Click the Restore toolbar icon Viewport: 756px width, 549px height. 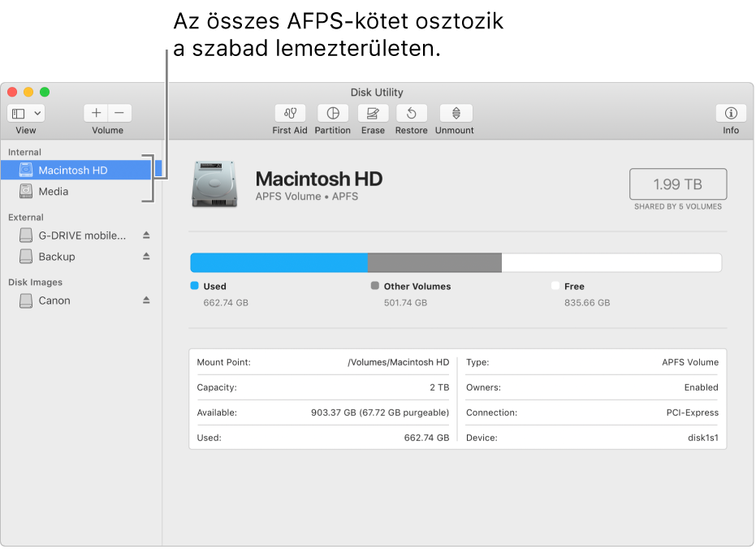(x=411, y=113)
